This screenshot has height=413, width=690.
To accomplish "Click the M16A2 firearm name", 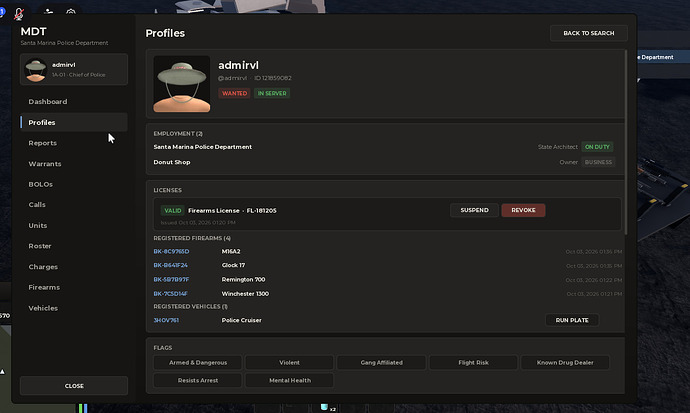I will pos(231,252).
